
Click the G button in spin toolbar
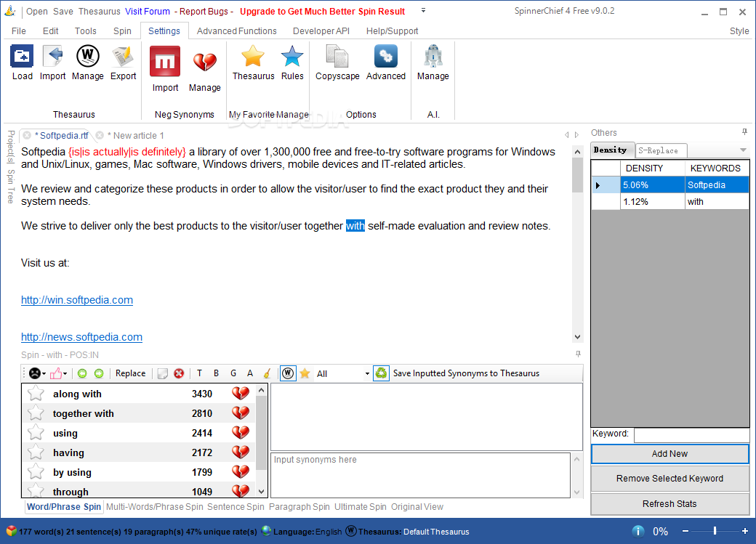(x=233, y=373)
